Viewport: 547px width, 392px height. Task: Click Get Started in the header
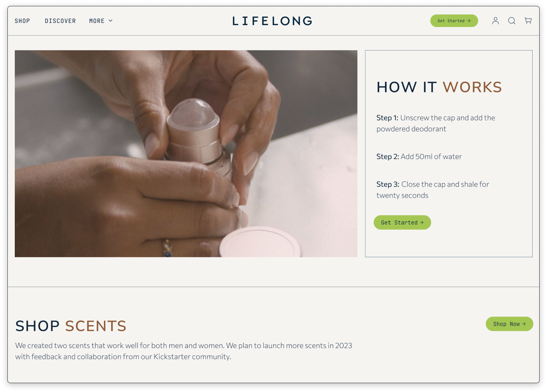tap(454, 21)
